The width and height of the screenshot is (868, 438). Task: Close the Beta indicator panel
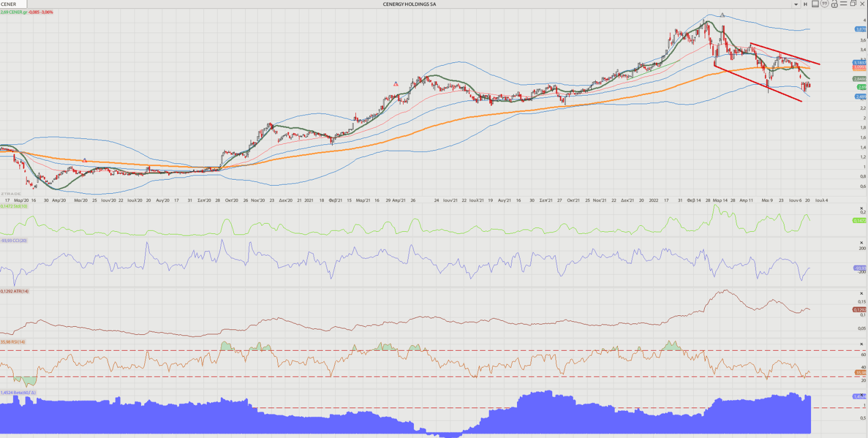coord(861,395)
